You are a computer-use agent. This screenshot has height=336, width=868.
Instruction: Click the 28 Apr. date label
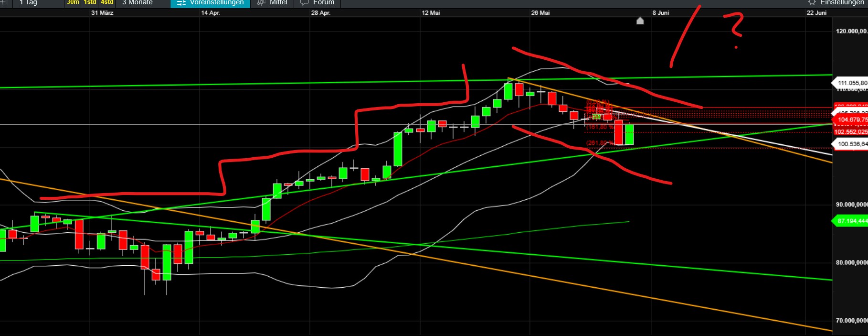(321, 13)
